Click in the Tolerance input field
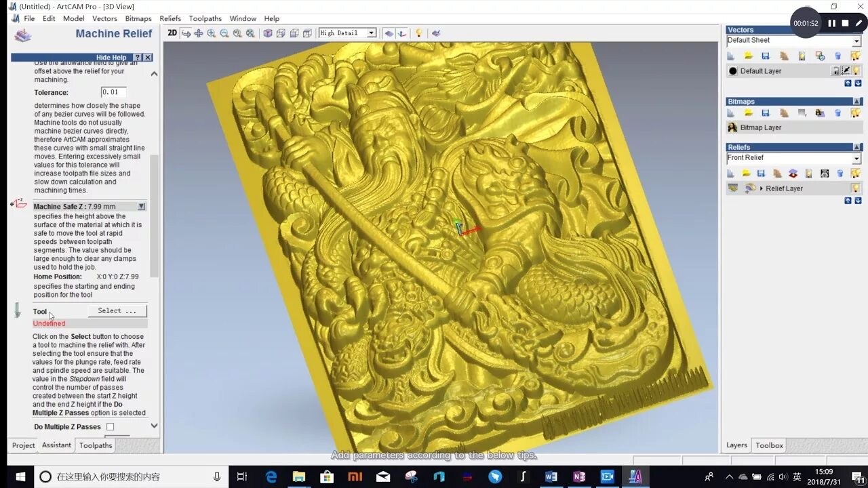The height and width of the screenshot is (488, 868). click(x=114, y=92)
